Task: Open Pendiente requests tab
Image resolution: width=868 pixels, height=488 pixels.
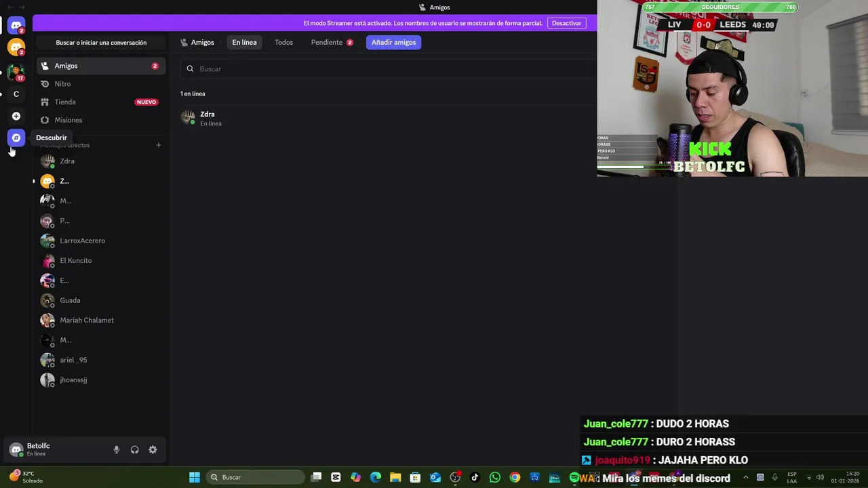Action: (x=332, y=42)
